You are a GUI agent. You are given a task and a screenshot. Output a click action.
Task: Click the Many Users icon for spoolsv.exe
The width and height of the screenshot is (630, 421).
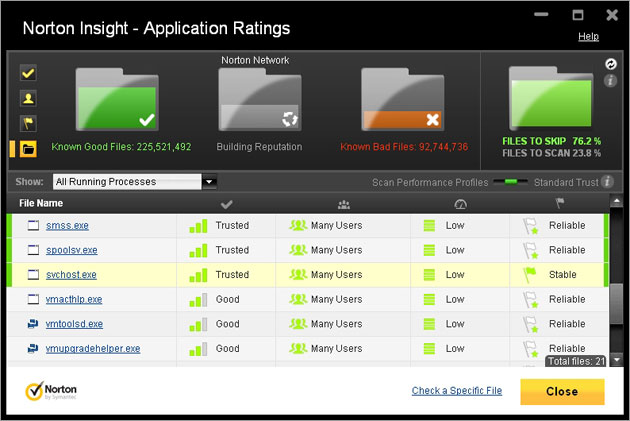pos(298,250)
